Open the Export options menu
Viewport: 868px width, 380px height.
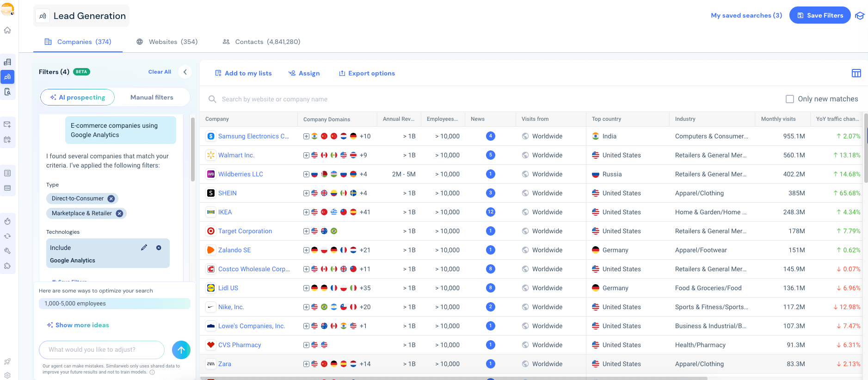pyautogui.click(x=367, y=73)
